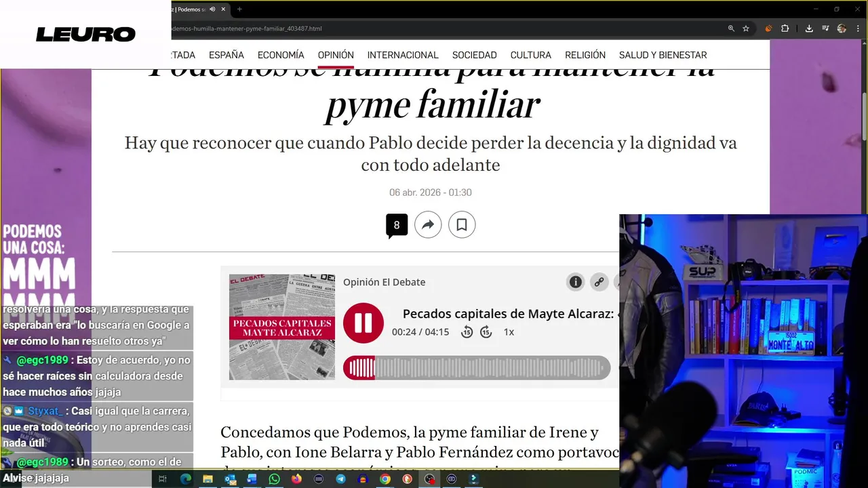Viewport: 868px width, 488px height.
Task: Bookmark this page with the star
Action: point(746,28)
